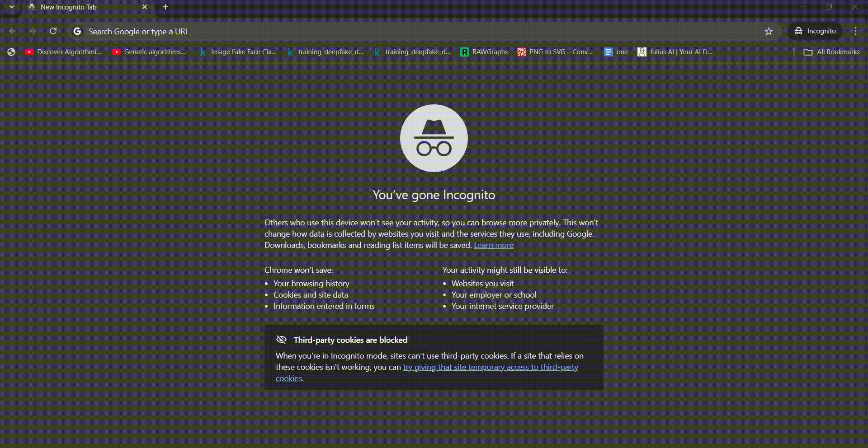Open the 'one' Google Docs bookmark
868x448 pixels.
[616, 52]
